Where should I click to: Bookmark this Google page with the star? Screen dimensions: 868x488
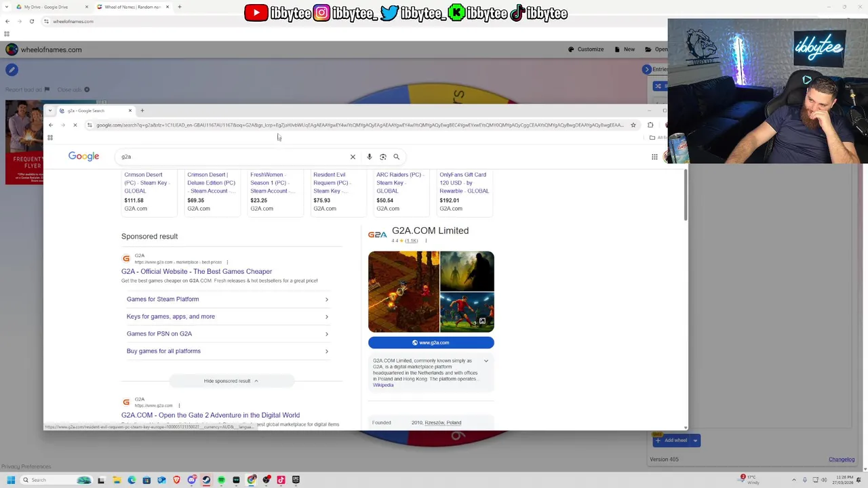click(x=633, y=125)
